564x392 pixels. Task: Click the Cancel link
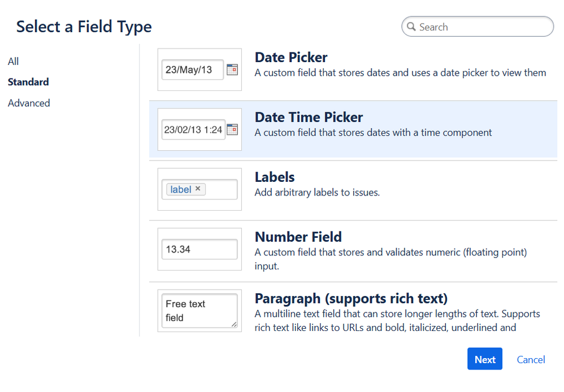coord(531,359)
